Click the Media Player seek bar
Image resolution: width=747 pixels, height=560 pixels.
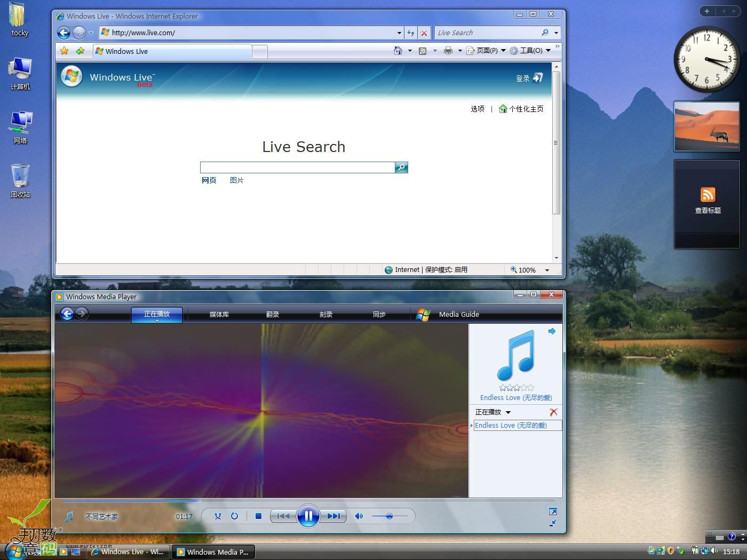coord(307,500)
